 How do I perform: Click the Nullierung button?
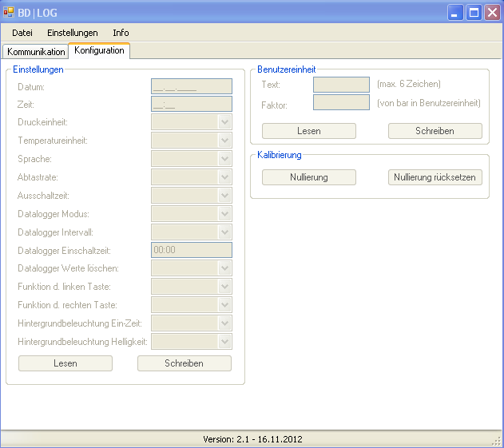(x=309, y=177)
